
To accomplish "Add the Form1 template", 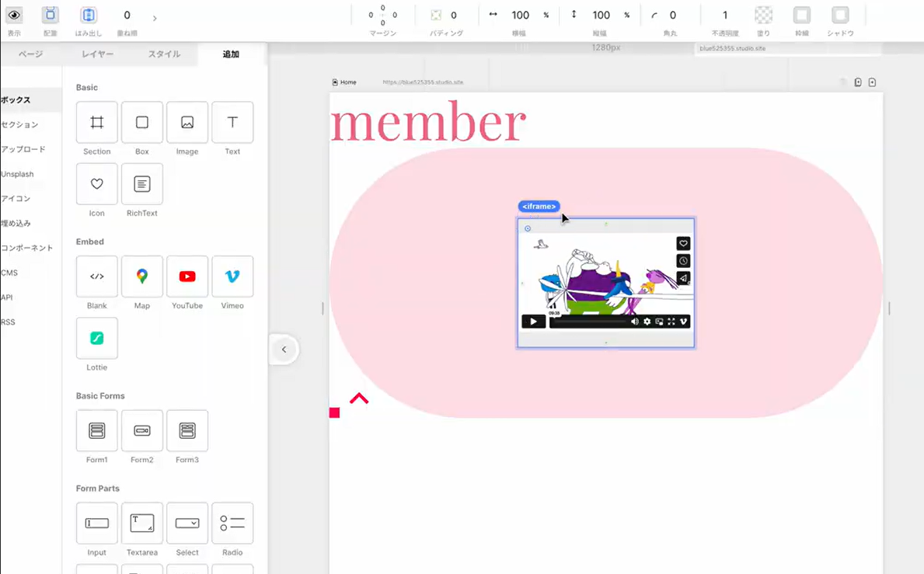I will point(96,430).
